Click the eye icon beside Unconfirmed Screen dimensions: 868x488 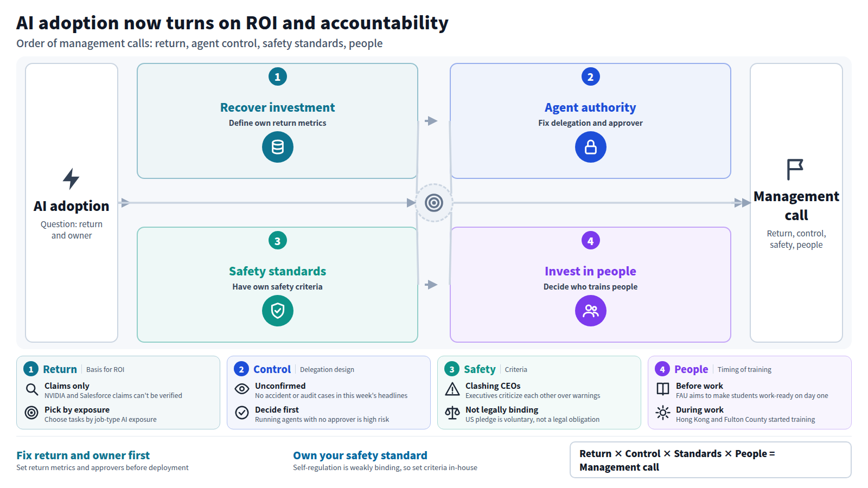coord(242,389)
